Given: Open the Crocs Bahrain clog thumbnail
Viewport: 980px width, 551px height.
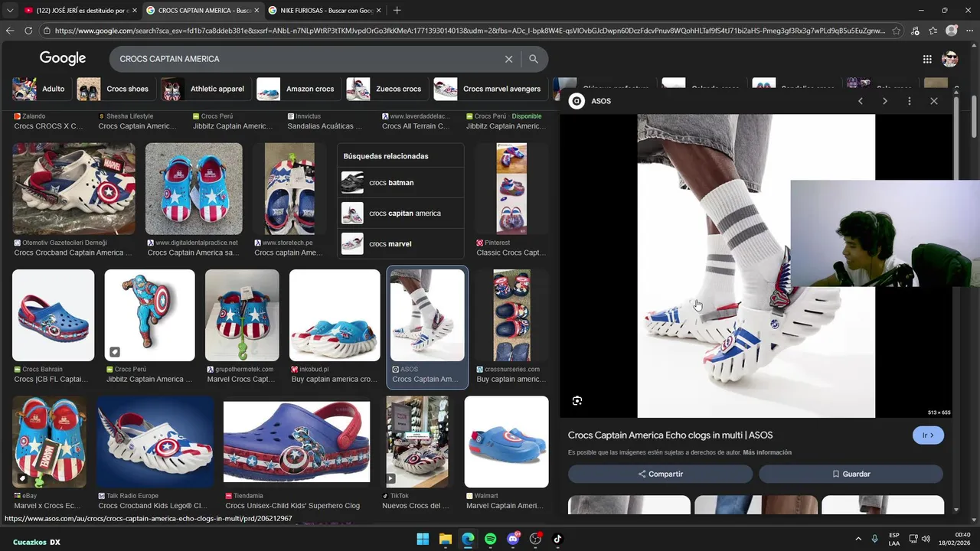Looking at the screenshot, I should (x=53, y=315).
